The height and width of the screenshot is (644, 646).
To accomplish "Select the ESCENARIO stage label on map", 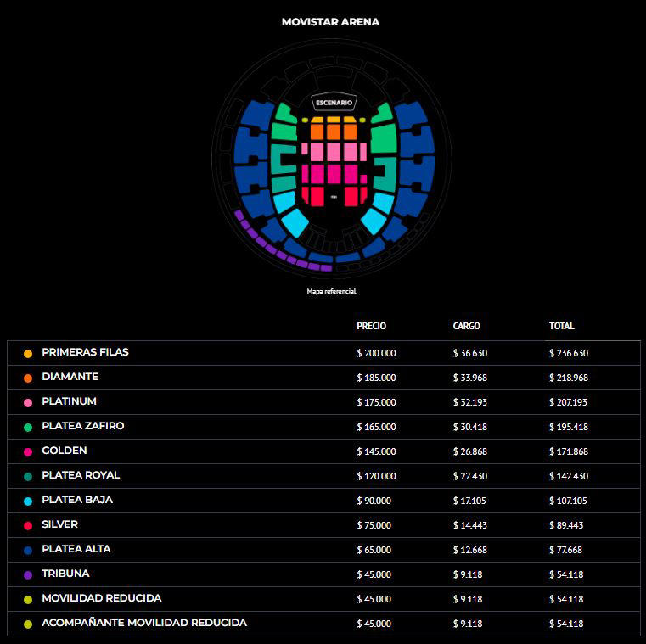I will 334,102.
